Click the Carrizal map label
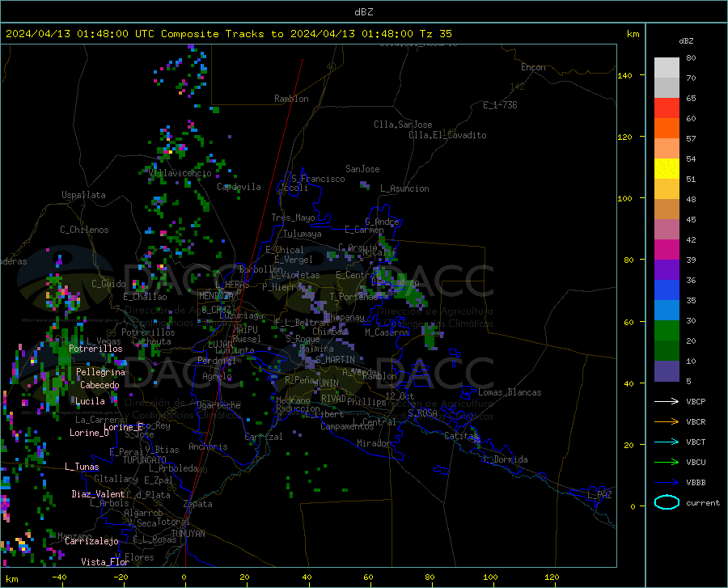The width and height of the screenshot is (728, 588). (264, 437)
